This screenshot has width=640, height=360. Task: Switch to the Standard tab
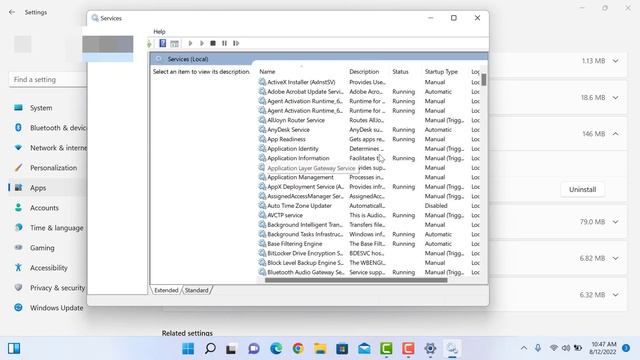[x=196, y=290]
